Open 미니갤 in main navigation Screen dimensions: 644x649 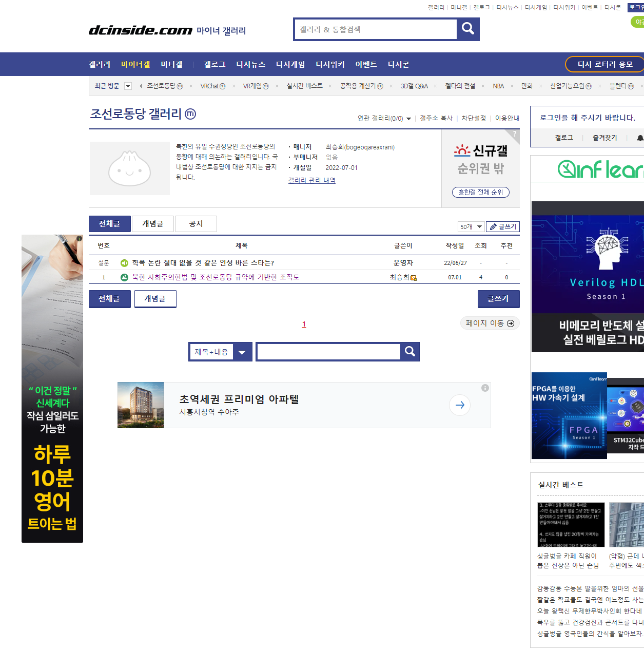point(171,64)
